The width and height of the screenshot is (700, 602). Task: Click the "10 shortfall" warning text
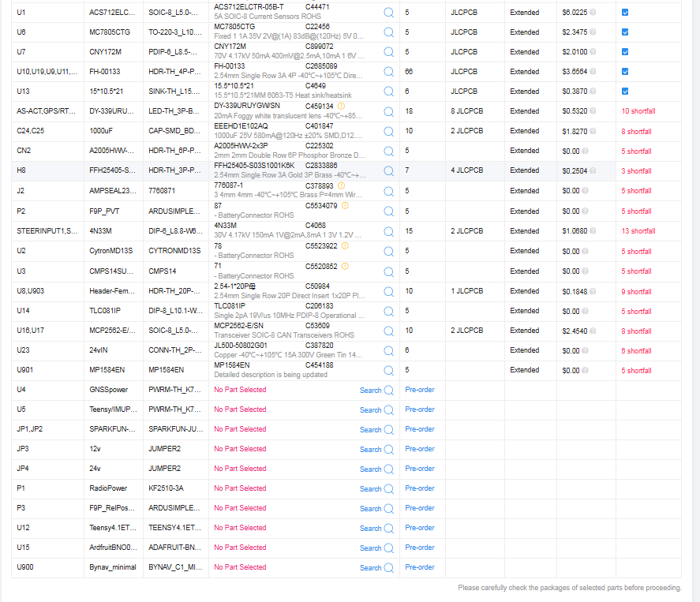pyautogui.click(x=638, y=111)
